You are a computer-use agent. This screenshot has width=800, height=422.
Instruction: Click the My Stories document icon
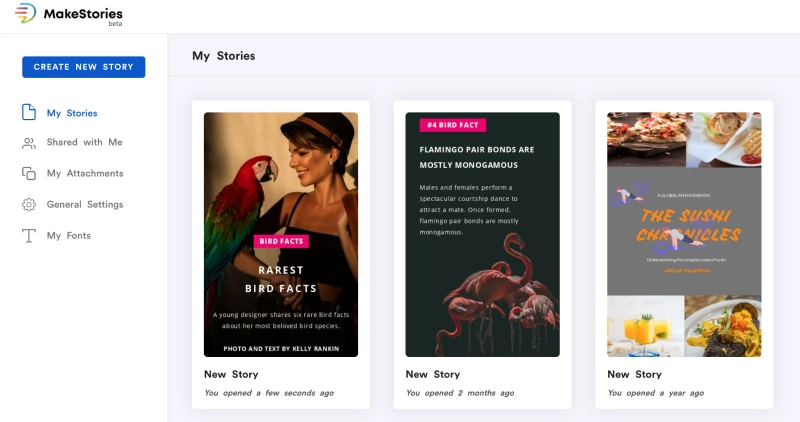click(x=29, y=113)
